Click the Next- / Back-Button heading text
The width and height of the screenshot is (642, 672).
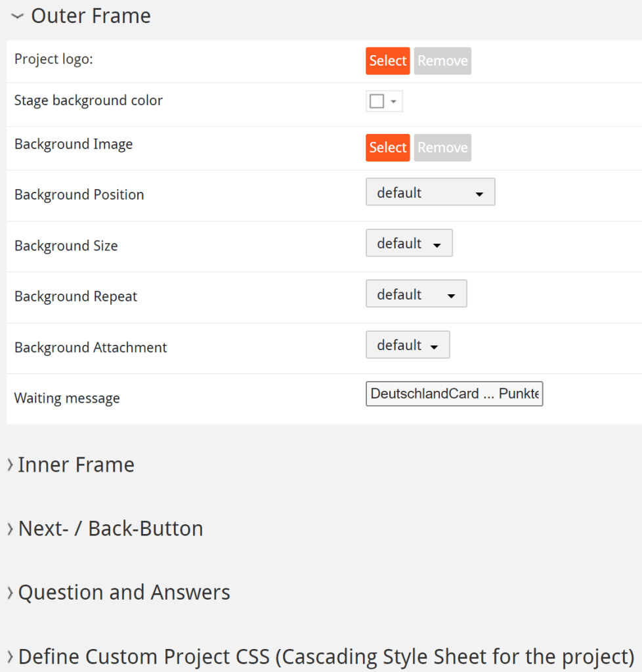click(110, 529)
